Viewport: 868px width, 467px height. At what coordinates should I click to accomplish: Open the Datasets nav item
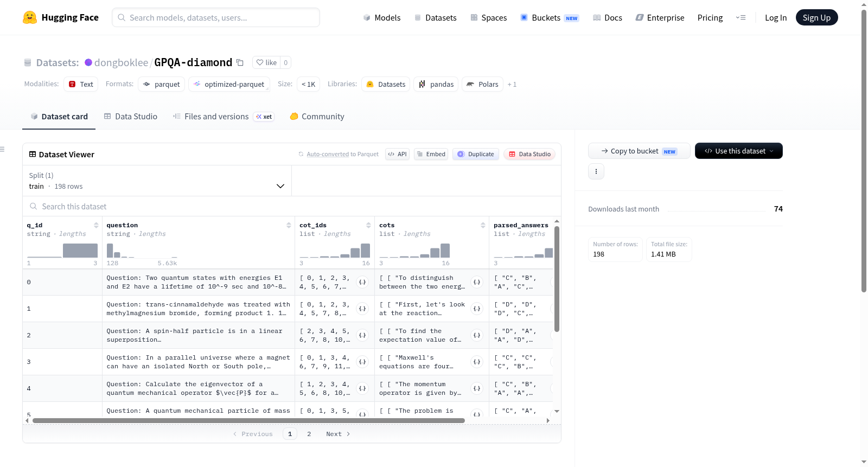[x=435, y=17]
